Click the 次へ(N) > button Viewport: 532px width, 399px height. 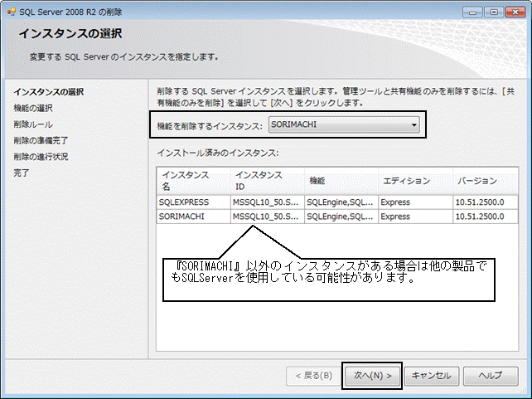click(372, 376)
